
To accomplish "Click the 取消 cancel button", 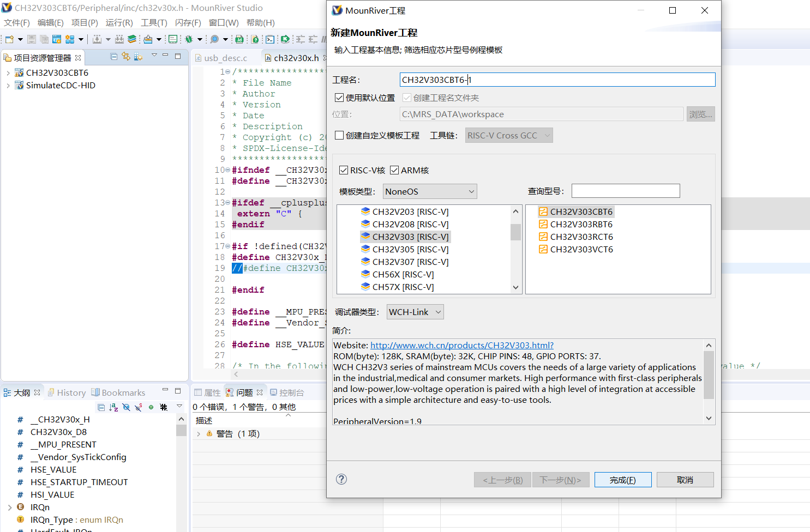I will click(685, 480).
